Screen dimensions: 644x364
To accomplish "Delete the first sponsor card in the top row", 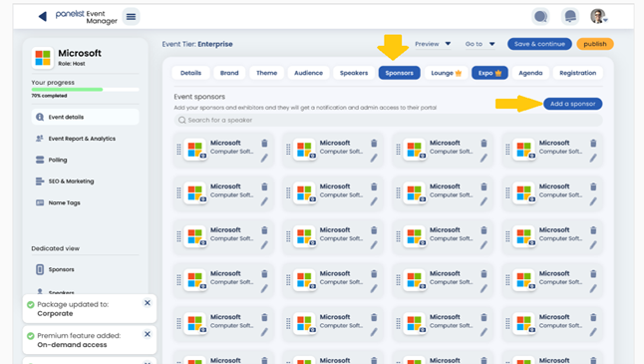I will [264, 143].
